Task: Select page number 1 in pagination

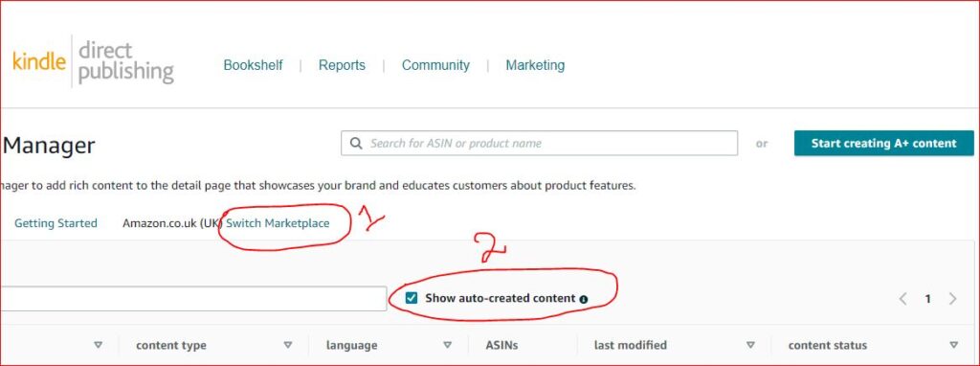Action: [x=928, y=299]
